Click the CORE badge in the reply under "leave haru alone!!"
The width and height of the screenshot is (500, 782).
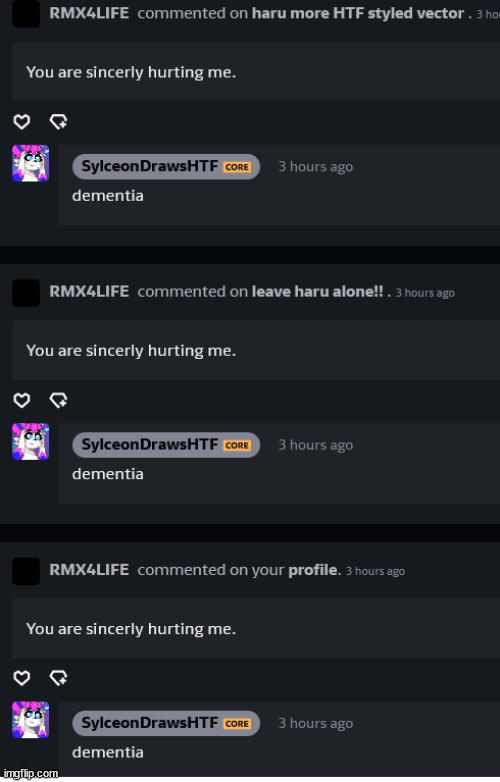(x=237, y=445)
